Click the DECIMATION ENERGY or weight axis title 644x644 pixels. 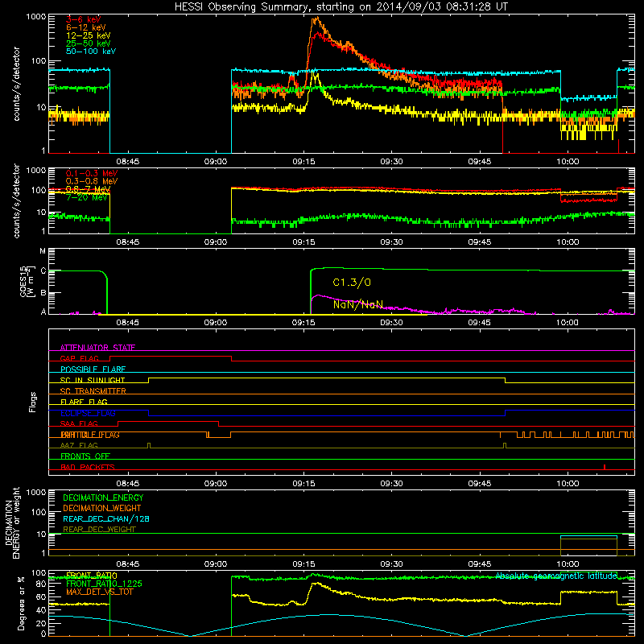pos(13,522)
